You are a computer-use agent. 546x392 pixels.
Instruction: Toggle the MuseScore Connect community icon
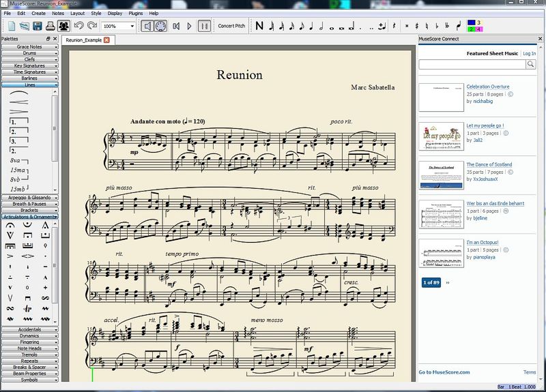tap(63, 26)
